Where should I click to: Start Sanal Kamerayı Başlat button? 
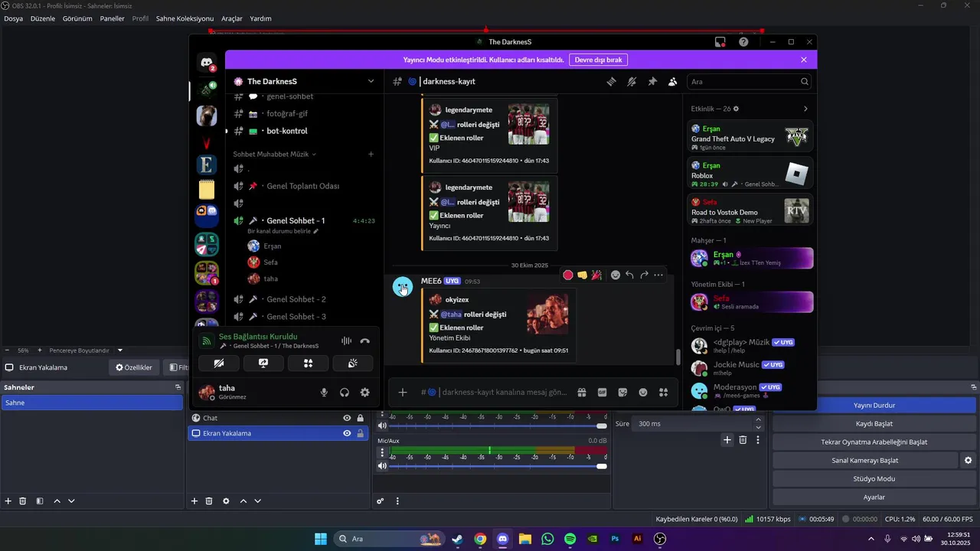pos(864,461)
